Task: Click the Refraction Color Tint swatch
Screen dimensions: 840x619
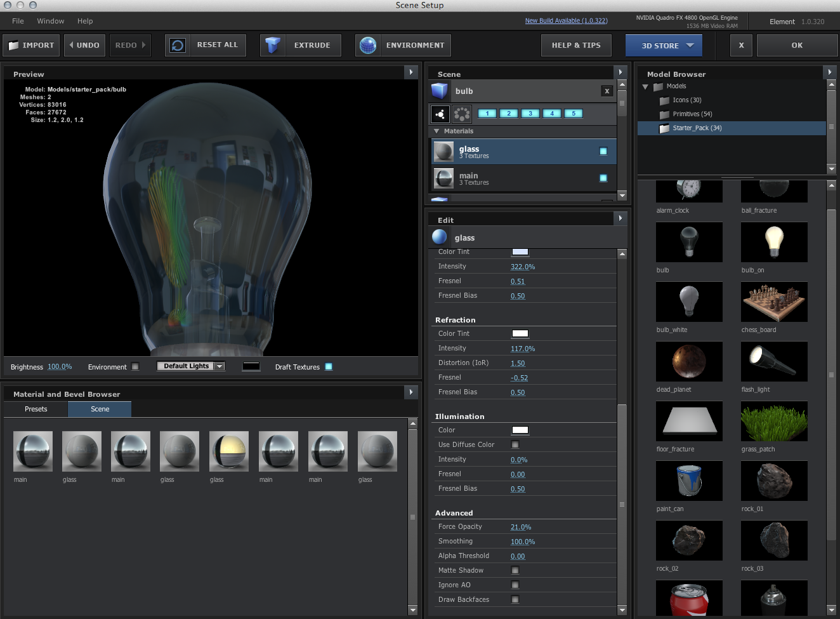Action: (520, 333)
